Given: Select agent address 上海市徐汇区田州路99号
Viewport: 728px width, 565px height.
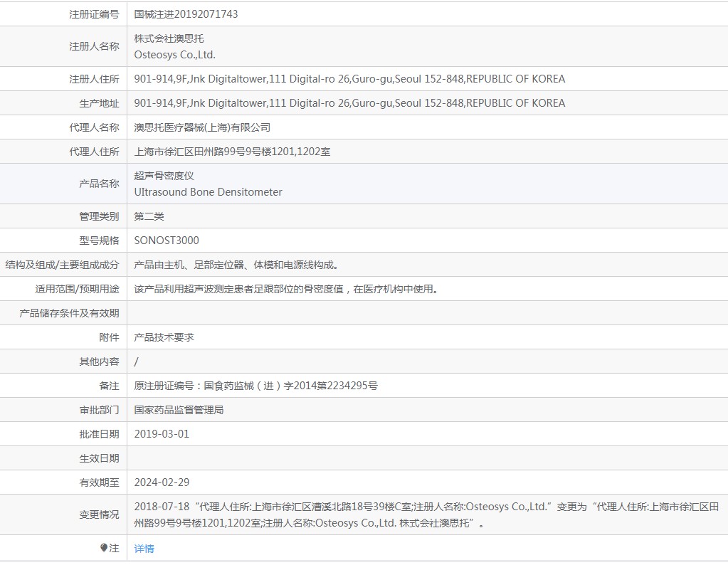Looking at the screenshot, I should [x=232, y=152].
